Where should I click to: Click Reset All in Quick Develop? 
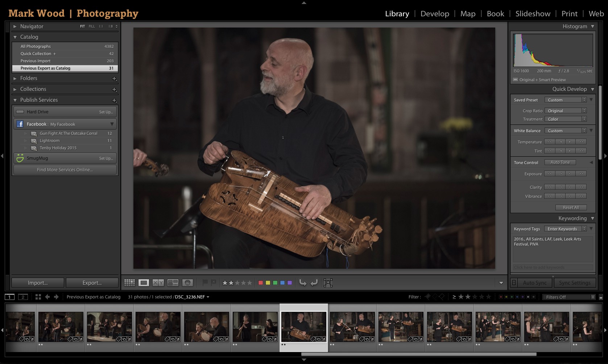click(x=571, y=208)
